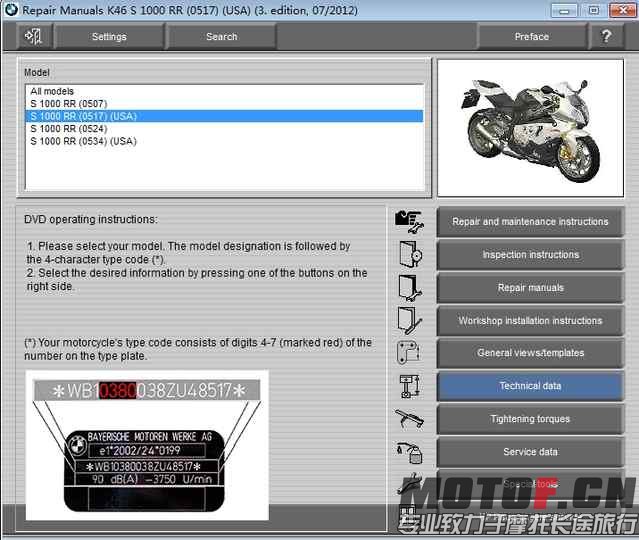Click the question mark help button

(x=606, y=37)
